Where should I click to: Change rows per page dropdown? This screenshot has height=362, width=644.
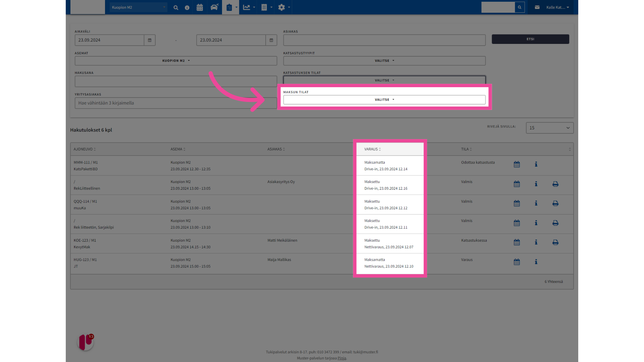[x=549, y=128]
